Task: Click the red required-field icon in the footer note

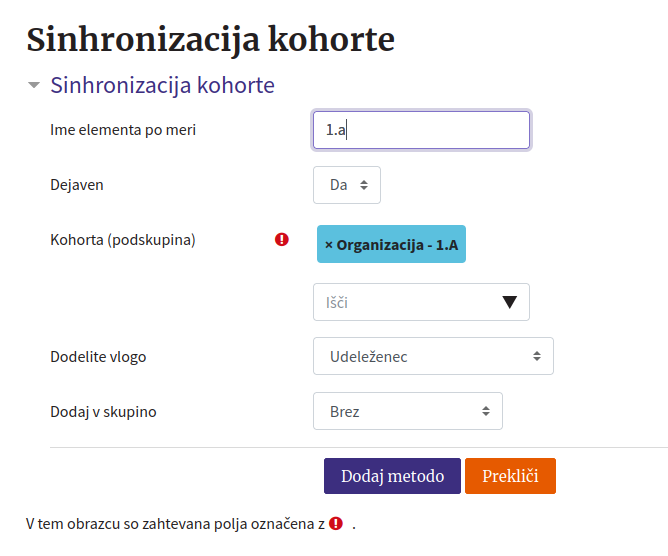Action: (336, 523)
